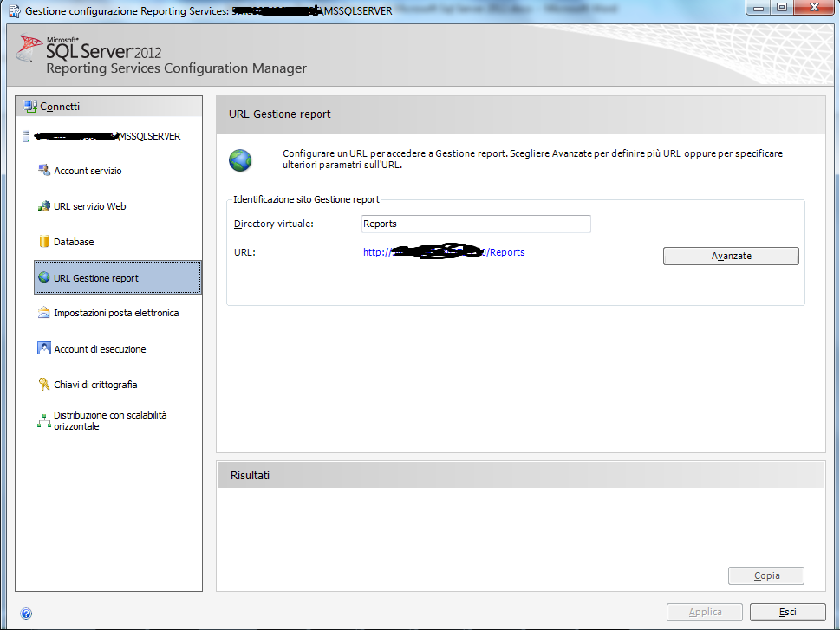Click the Risultati panel heading

coord(250,475)
